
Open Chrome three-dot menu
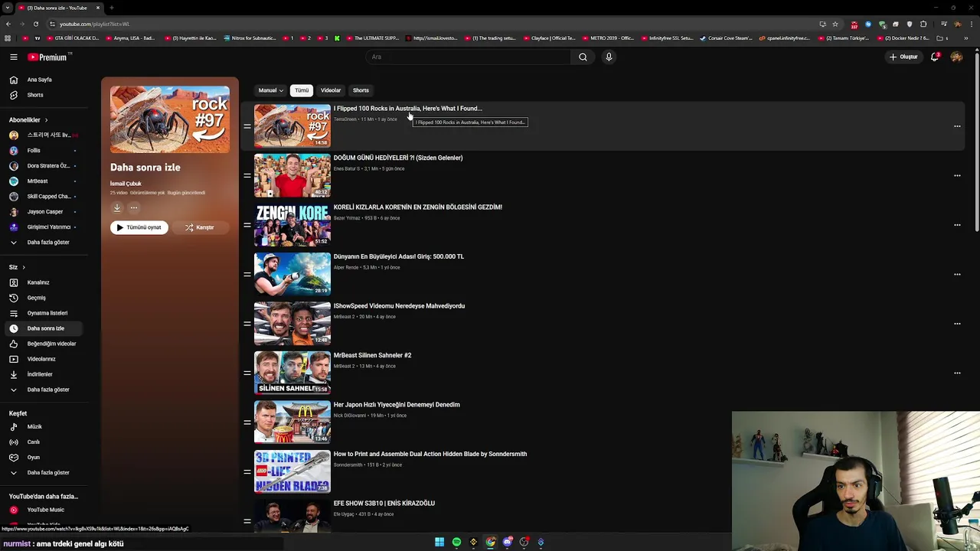point(971,24)
